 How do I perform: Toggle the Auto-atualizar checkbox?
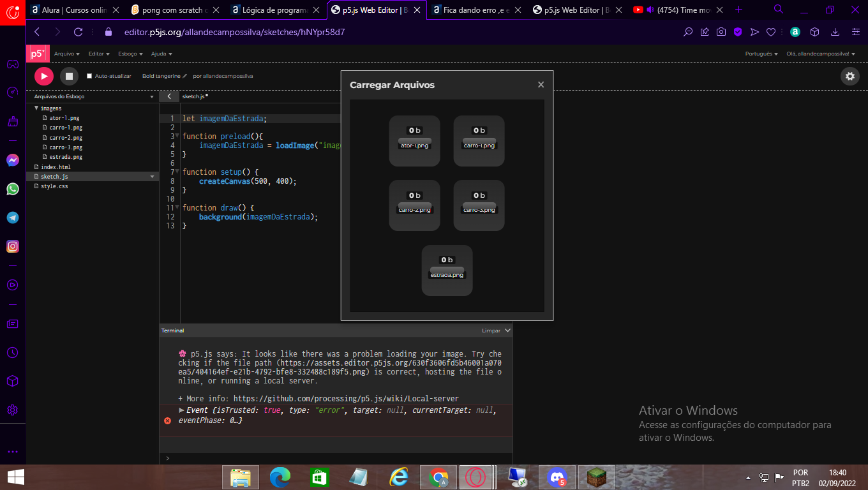click(89, 76)
